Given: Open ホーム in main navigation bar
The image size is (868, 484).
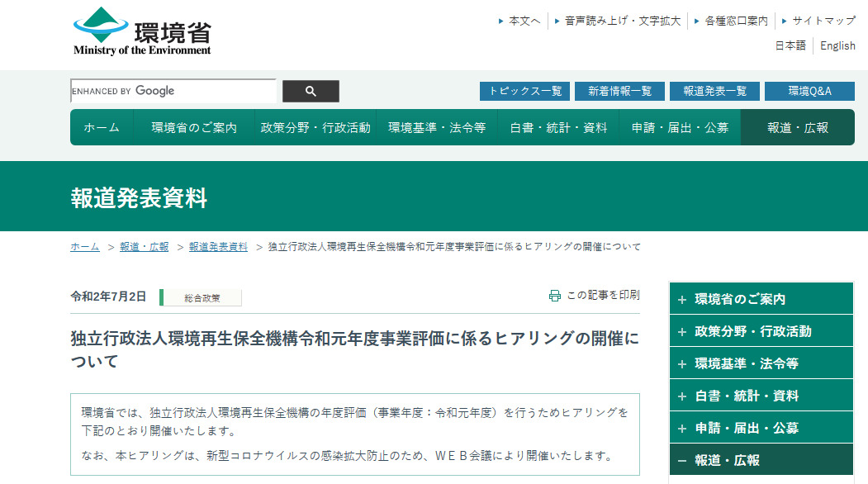Looking at the screenshot, I should pos(102,128).
